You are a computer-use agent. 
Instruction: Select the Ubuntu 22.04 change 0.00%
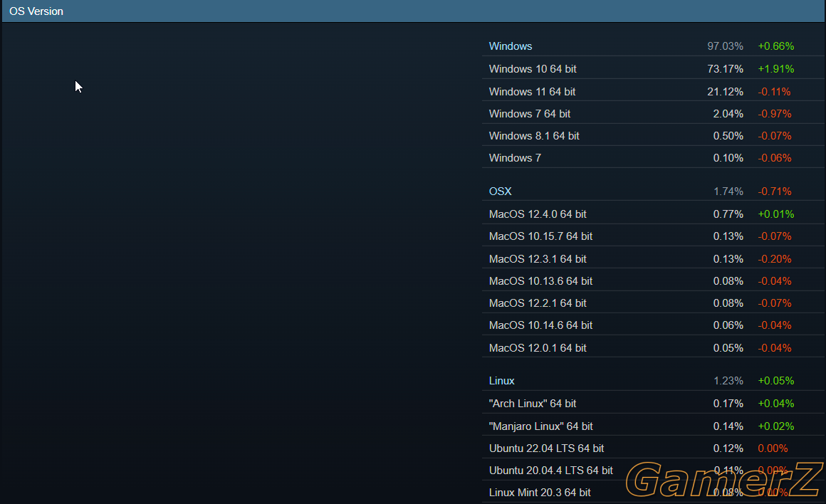pyautogui.click(x=773, y=448)
